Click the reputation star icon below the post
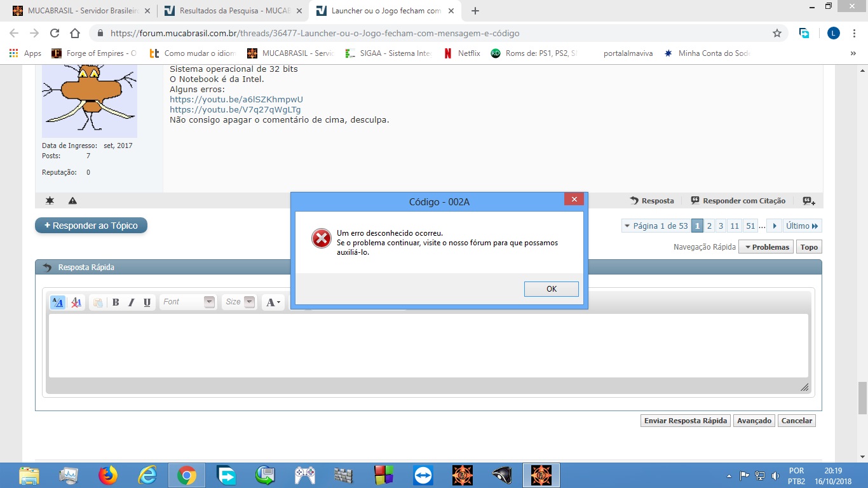The height and width of the screenshot is (488, 868). (x=50, y=201)
